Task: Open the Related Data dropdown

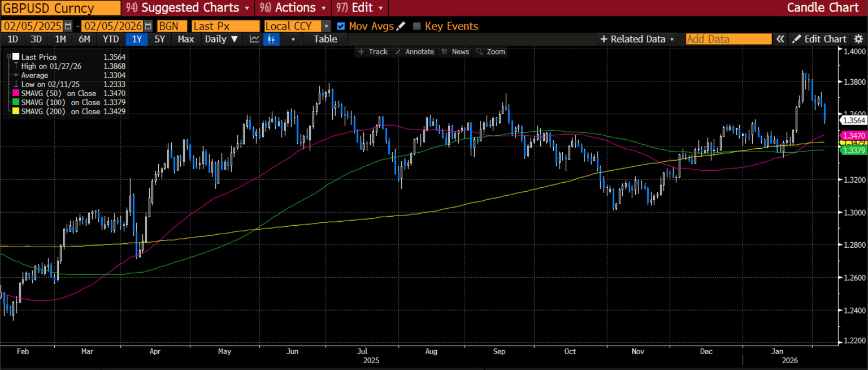Action: pyautogui.click(x=637, y=39)
